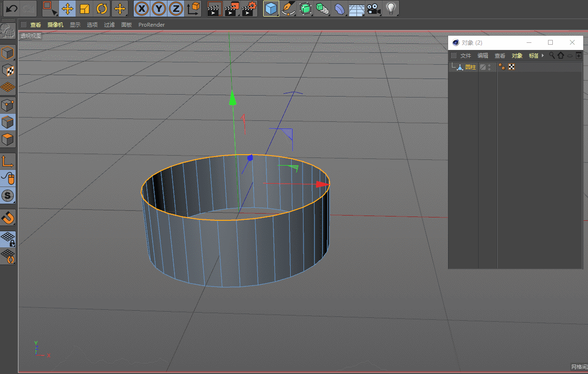The height and width of the screenshot is (374, 588).
Task: Open Render Settings clapperboard gear
Action: pyautogui.click(x=249, y=9)
